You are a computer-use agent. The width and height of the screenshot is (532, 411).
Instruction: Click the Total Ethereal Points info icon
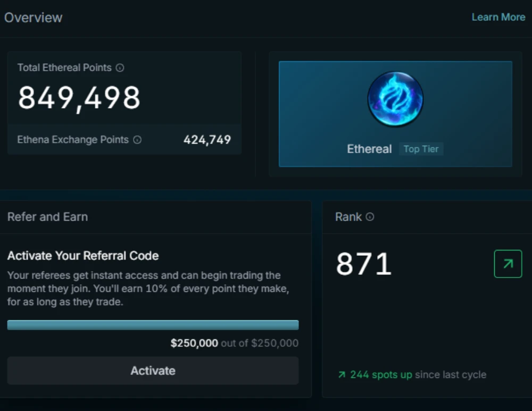pyautogui.click(x=120, y=68)
